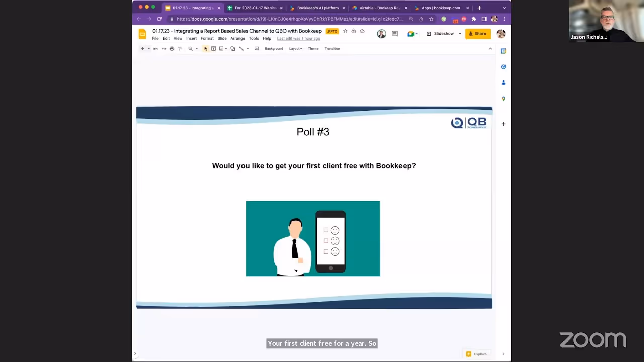644x362 pixels.
Task: Hide the side panel with bottom-right arrow
Action: (503, 354)
